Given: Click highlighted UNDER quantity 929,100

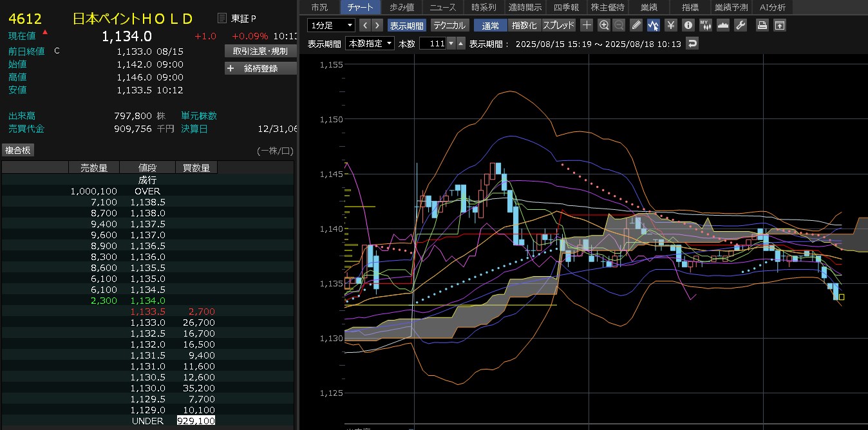Looking at the screenshot, I should (196, 421).
